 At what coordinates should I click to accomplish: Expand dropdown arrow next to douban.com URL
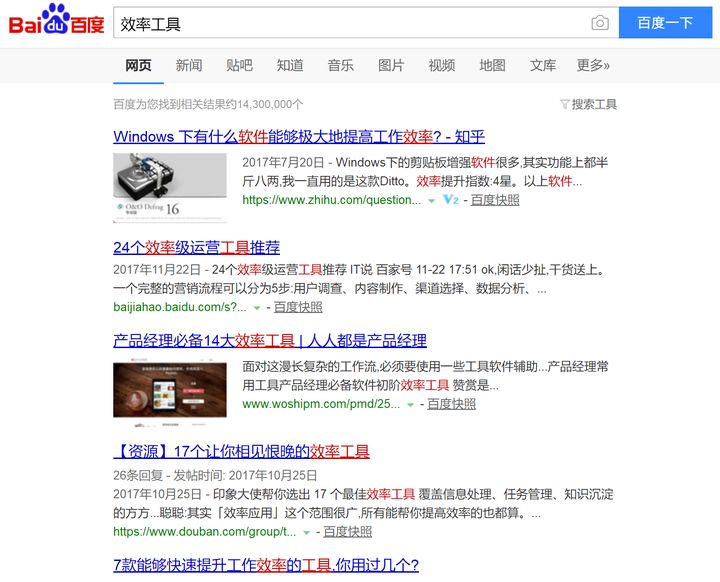[306, 533]
